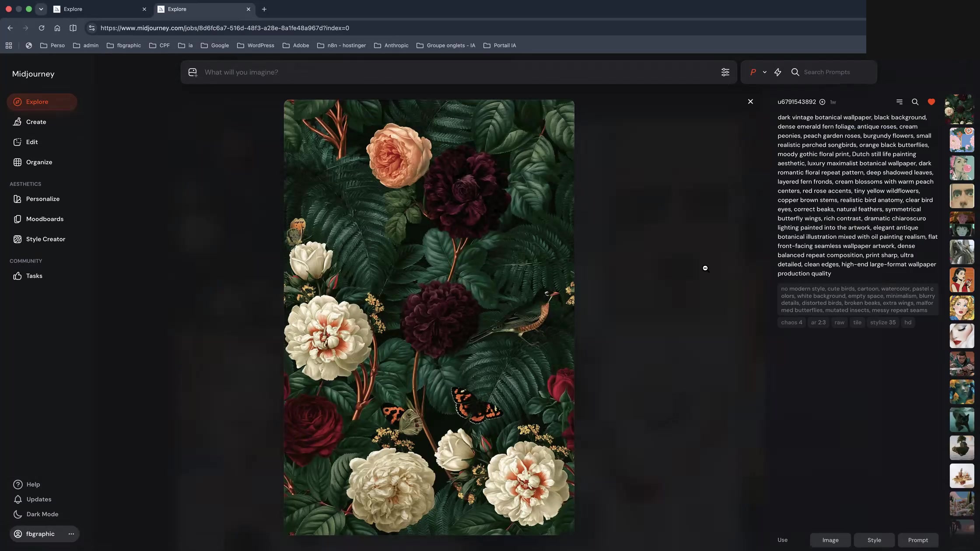Screen dimensions: 980x551
Task: Select the 'chaos 4' parameter tag
Action: pyautogui.click(x=791, y=322)
